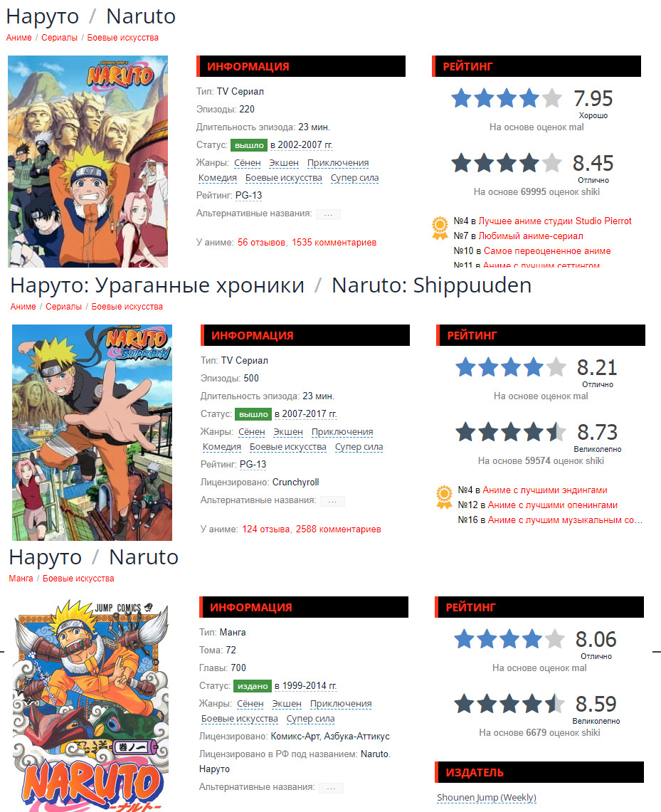Open the '2588 комментариев' link
This screenshot has height=812, width=661.
[x=339, y=529]
